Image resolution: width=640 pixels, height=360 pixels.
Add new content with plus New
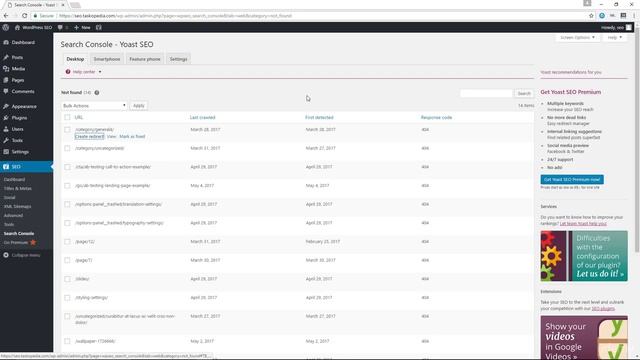82,27
